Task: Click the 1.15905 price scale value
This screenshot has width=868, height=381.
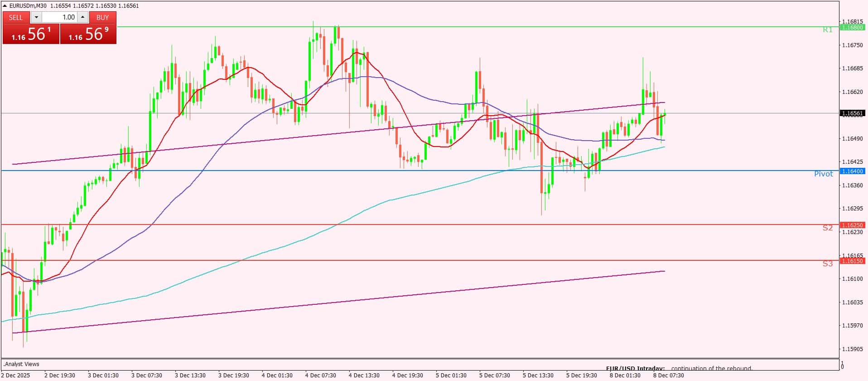Action: [852, 349]
